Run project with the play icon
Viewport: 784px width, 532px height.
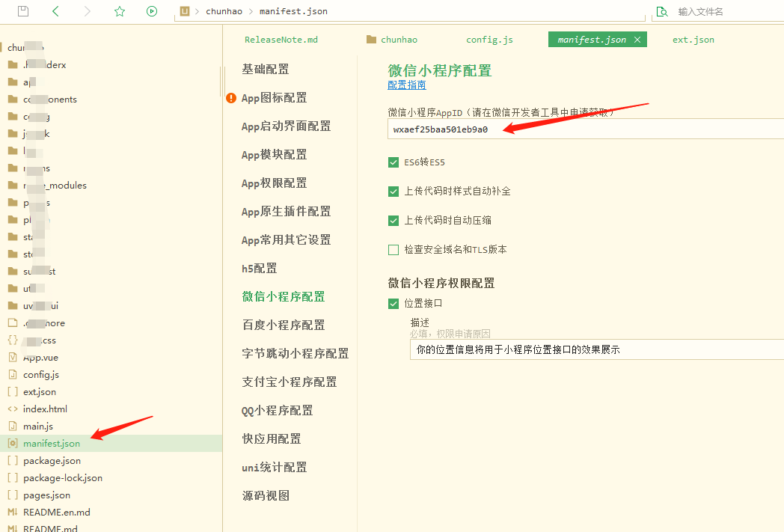(152, 11)
